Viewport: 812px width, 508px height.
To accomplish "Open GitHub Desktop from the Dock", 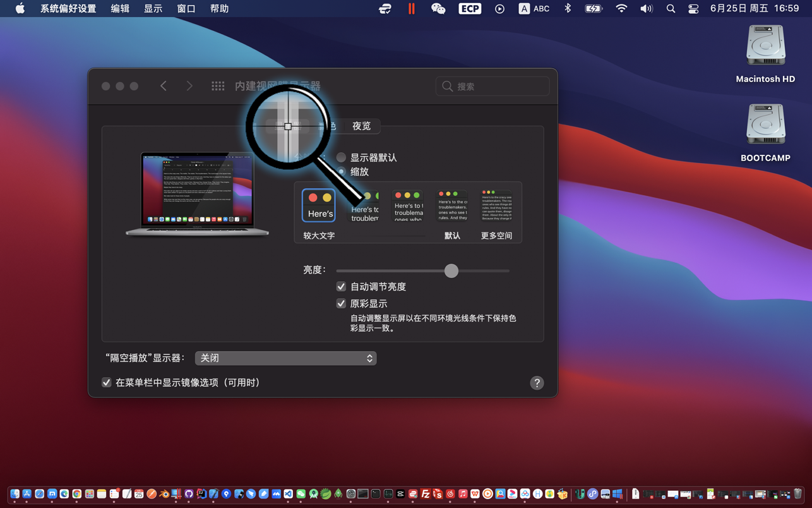I will 189,494.
